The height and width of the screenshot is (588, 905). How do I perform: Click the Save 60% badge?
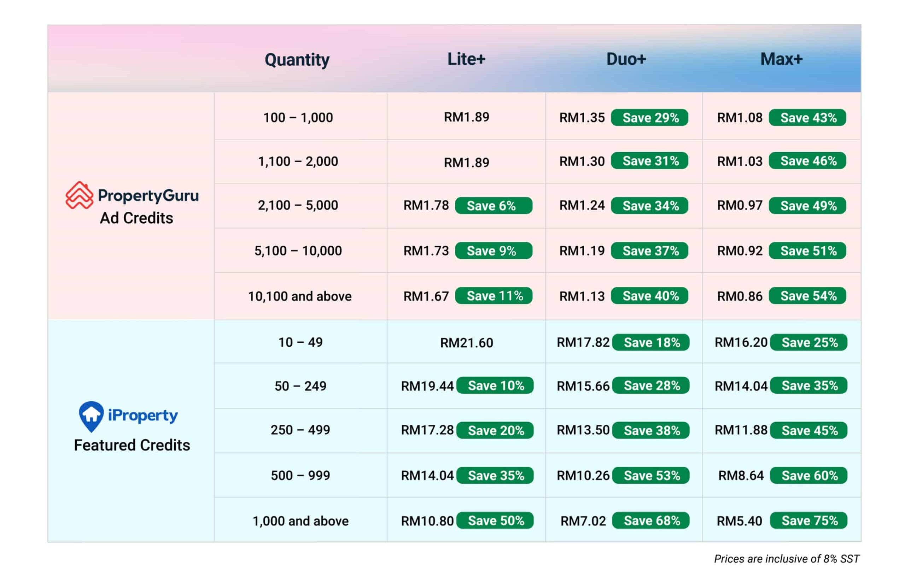click(x=808, y=475)
